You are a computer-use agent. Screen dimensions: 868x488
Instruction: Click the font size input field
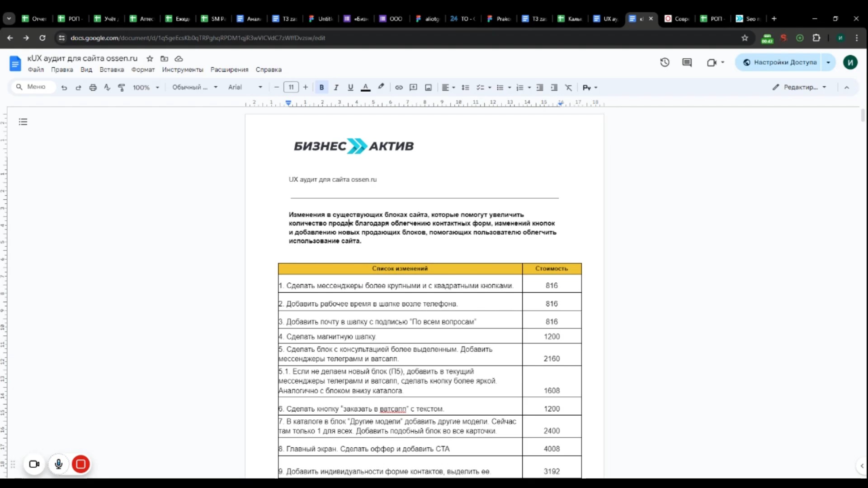(x=291, y=88)
